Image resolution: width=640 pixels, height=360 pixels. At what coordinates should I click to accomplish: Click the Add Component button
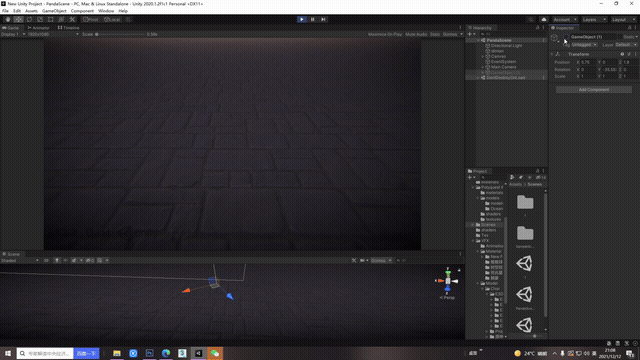tap(593, 89)
